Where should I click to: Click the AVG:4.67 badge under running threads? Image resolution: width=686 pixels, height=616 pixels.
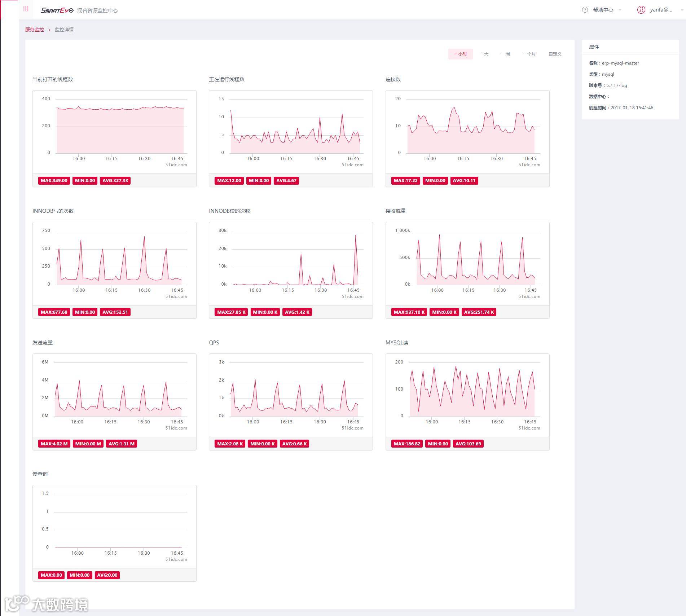[286, 181]
